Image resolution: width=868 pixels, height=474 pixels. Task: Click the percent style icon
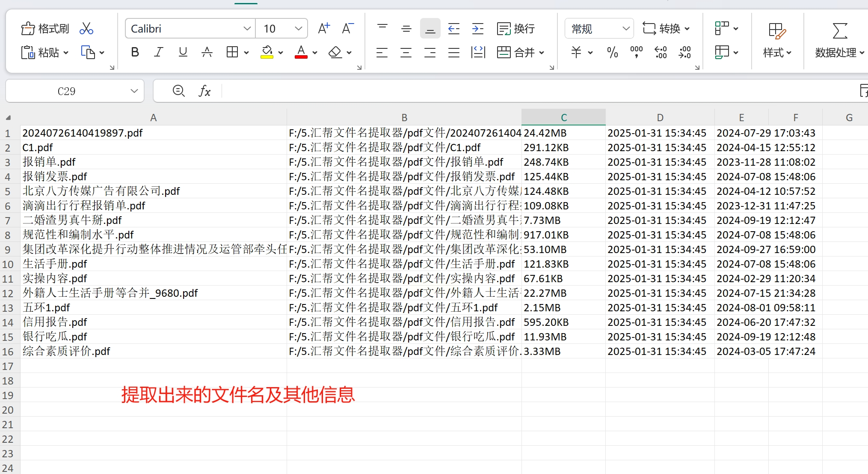pyautogui.click(x=612, y=52)
